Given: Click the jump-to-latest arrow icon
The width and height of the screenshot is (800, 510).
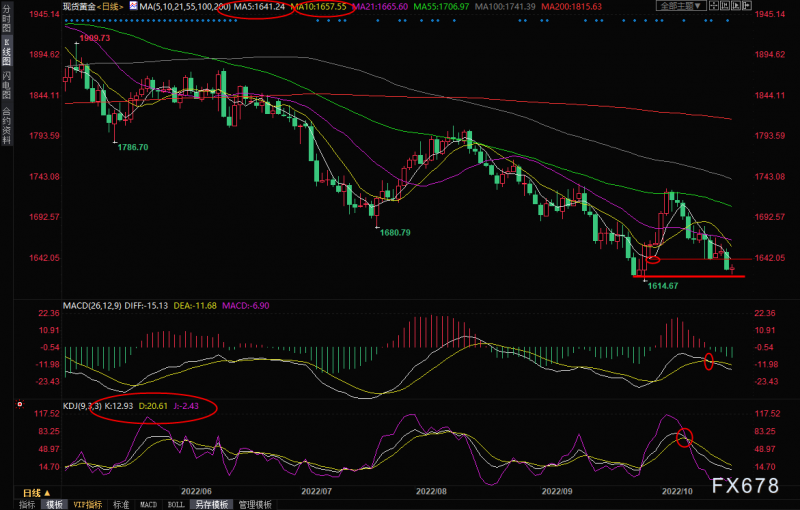Looking at the screenshot, I should coord(747,6).
